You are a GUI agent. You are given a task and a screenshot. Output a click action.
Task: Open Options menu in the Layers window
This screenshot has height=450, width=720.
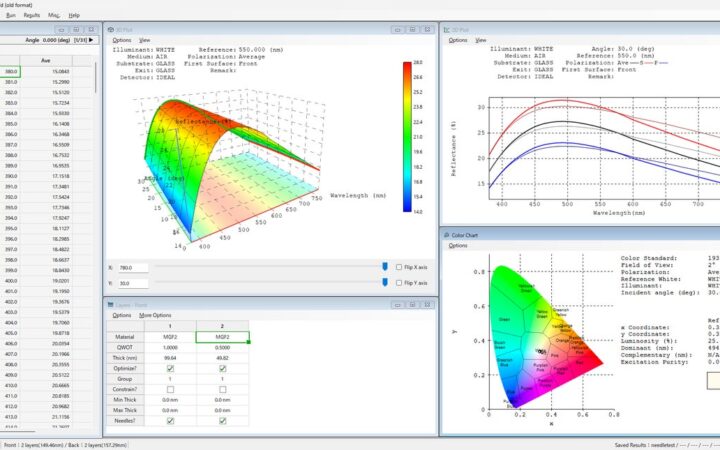pyautogui.click(x=122, y=315)
